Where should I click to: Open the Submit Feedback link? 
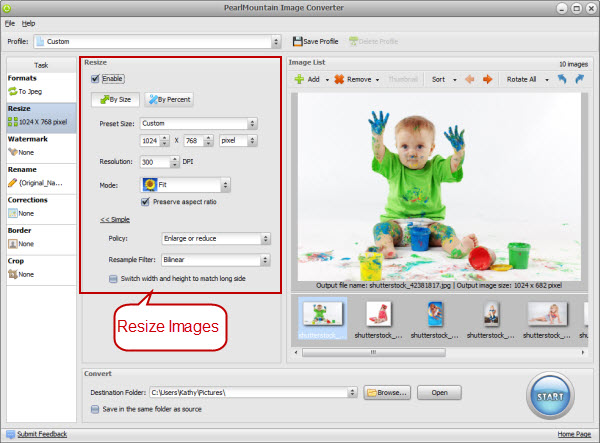pos(42,434)
